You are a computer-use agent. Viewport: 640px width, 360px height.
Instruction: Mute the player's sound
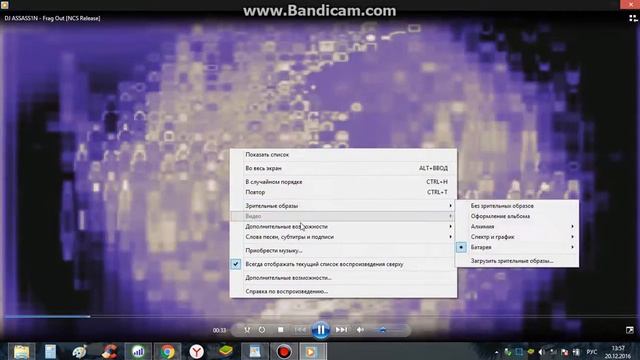[360, 330]
